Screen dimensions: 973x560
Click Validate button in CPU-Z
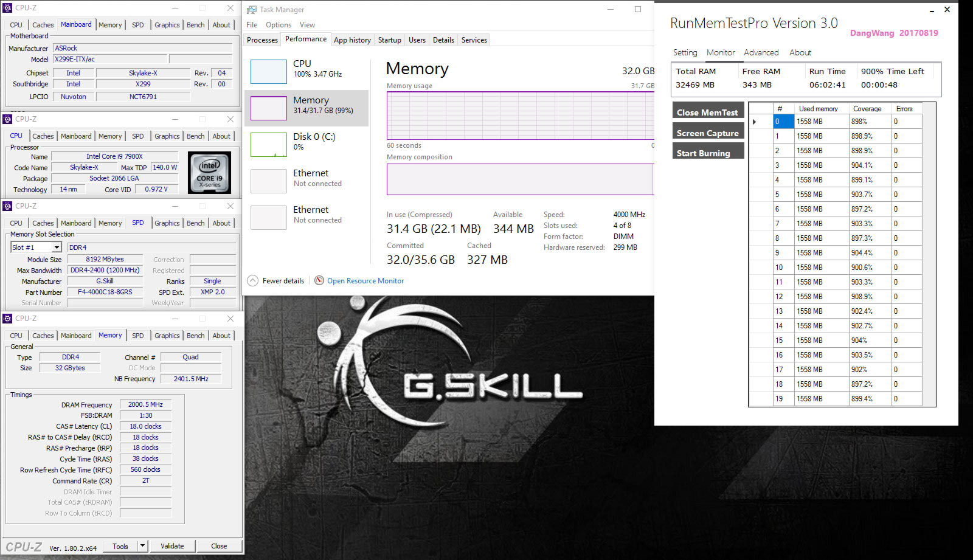[x=172, y=546]
